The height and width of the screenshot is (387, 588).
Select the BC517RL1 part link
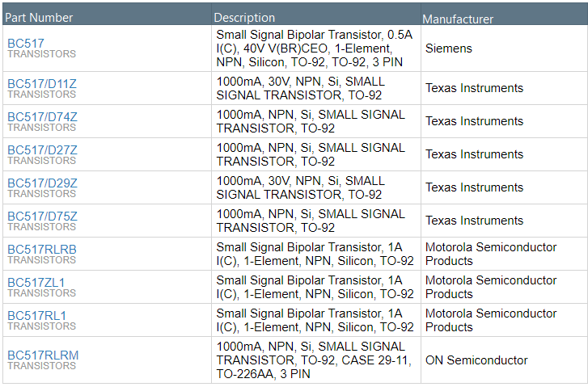pyautogui.click(x=36, y=315)
